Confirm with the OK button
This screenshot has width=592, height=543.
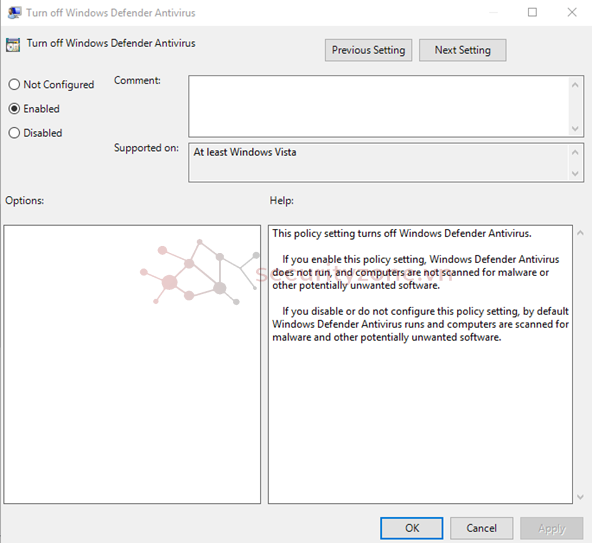click(412, 528)
